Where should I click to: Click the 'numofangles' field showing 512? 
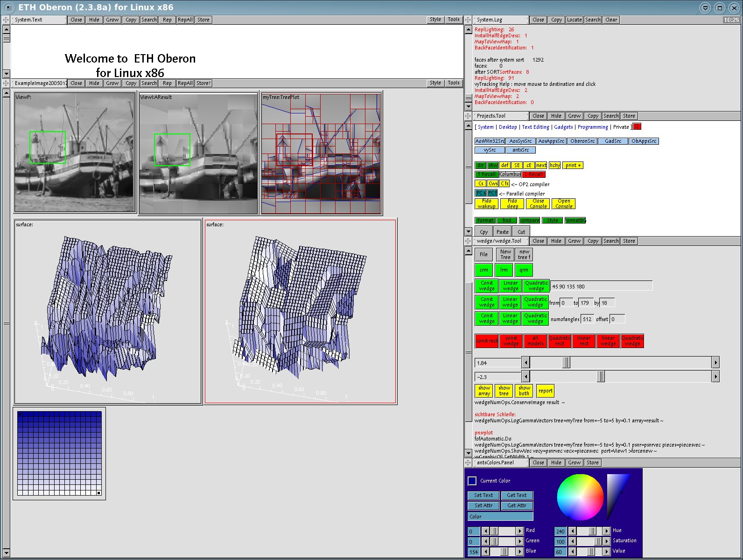click(x=587, y=319)
